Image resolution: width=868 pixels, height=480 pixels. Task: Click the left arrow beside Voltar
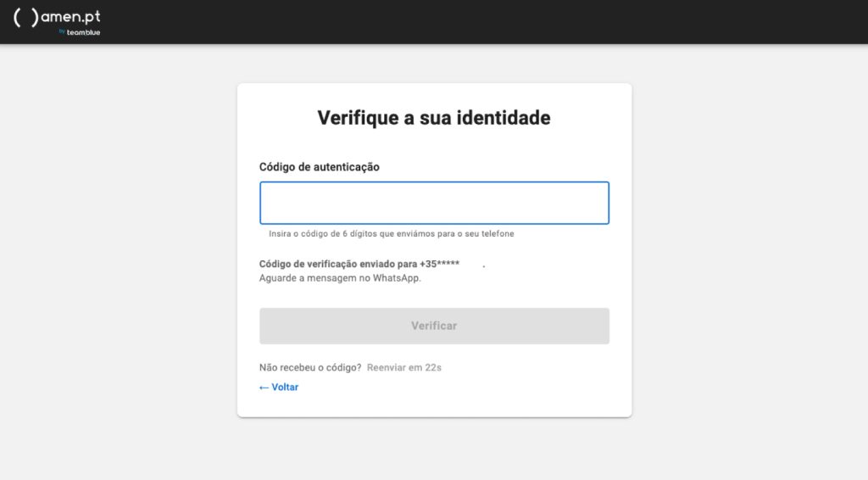click(264, 388)
